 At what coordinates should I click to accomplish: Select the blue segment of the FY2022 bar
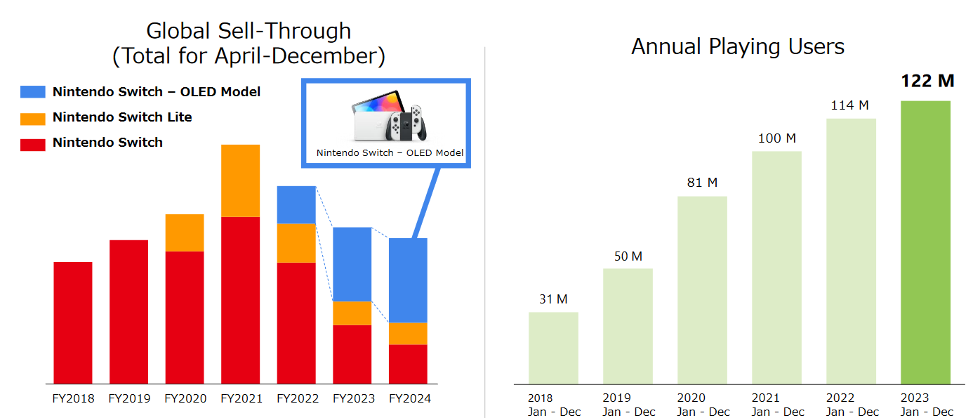click(x=296, y=204)
